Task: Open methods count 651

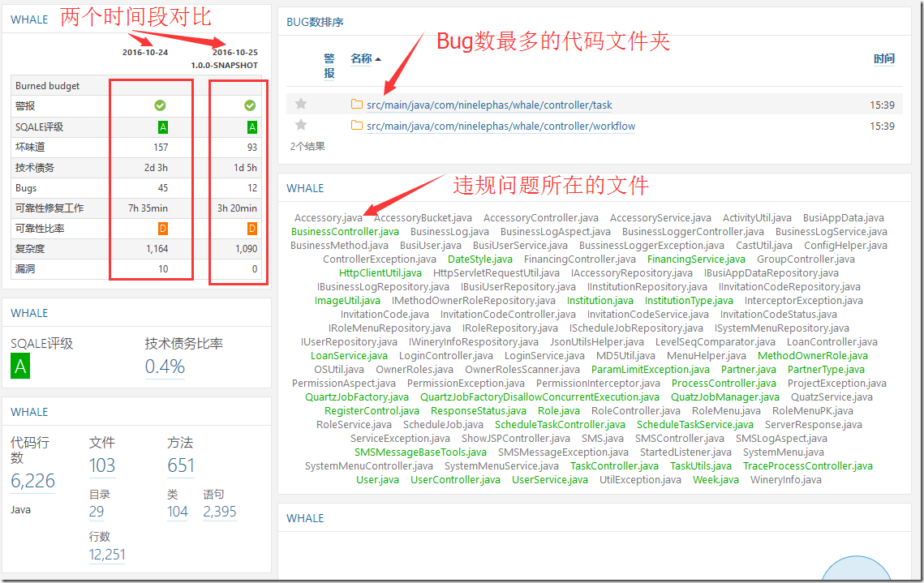Action: tap(181, 465)
